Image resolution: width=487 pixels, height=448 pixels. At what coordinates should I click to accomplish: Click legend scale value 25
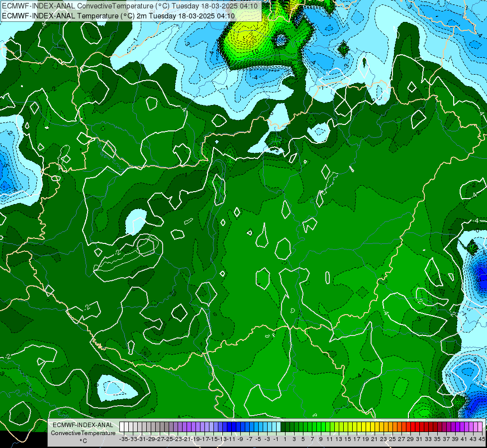coord(392,439)
